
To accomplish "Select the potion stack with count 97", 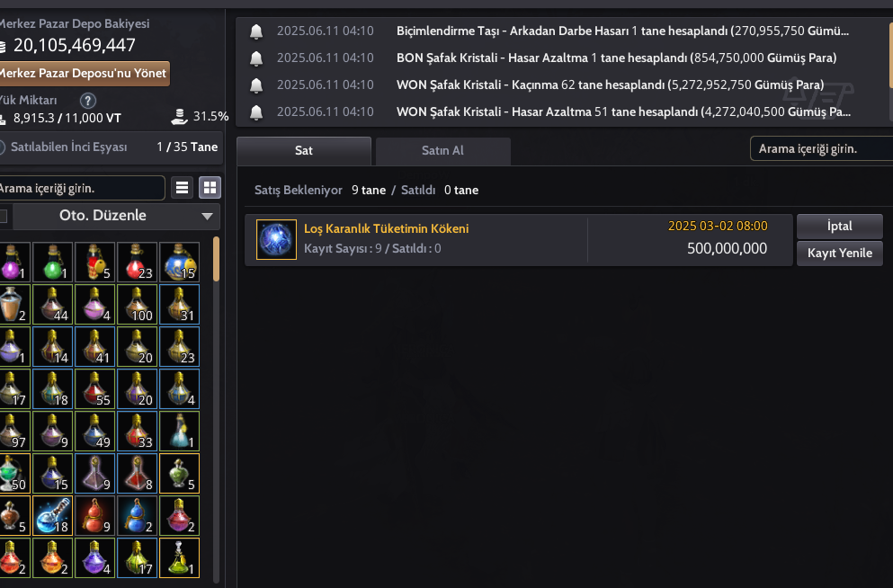I will click(13, 431).
